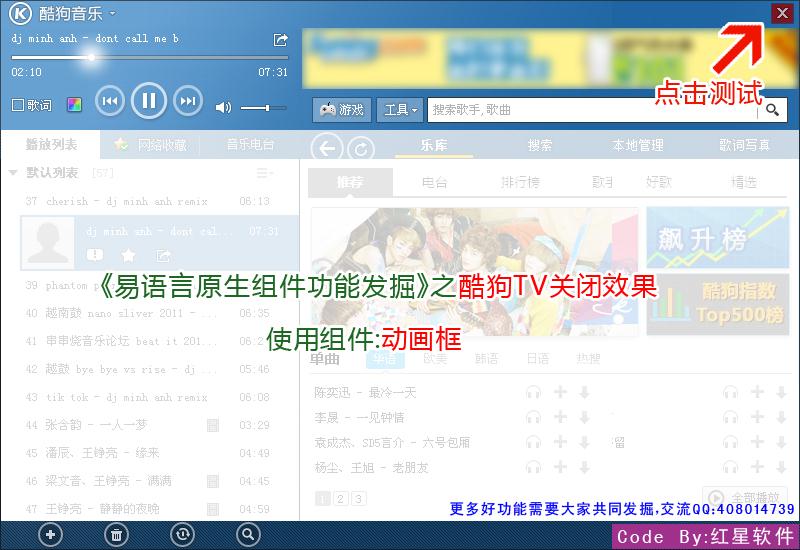
Task: Share the playing song via row share icon
Action: (x=163, y=255)
